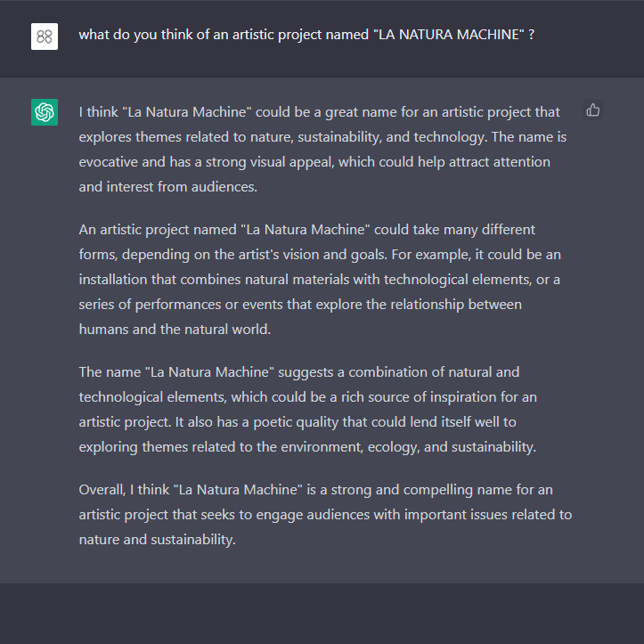Image resolution: width=644 pixels, height=644 pixels.
Task: Click the thumbs up feedback icon
Action: pos(593,110)
